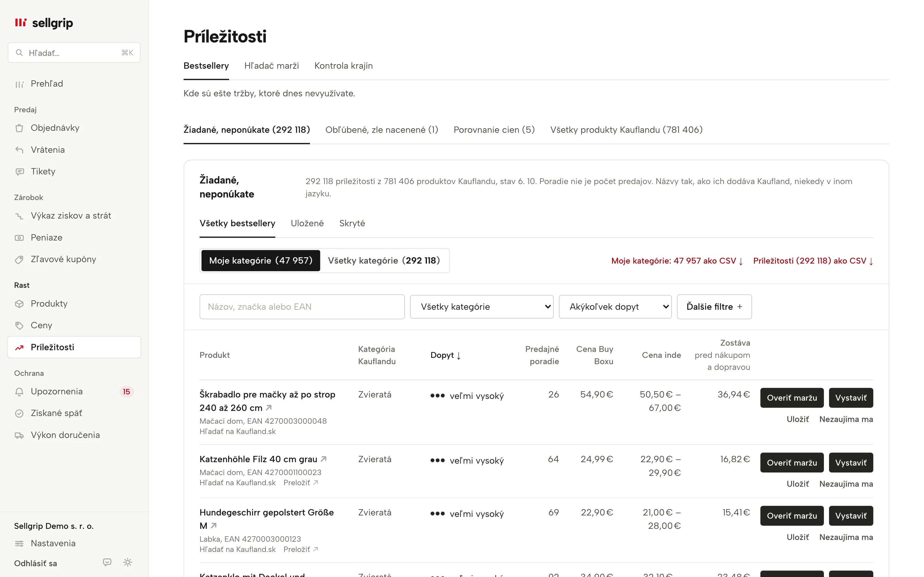Click the arrow icon next to Škrabadlo product
Image resolution: width=924 pixels, height=577 pixels.
[x=269, y=407]
